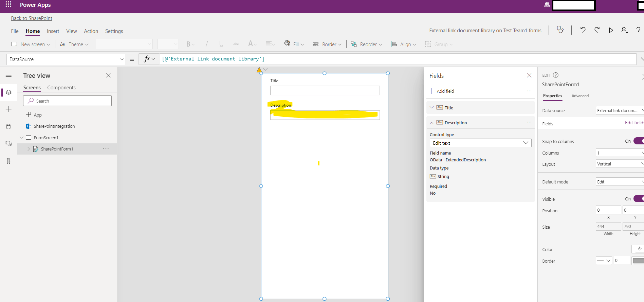Open the Power Apps app launcher waffle
644x302 pixels.
click(x=8, y=4)
